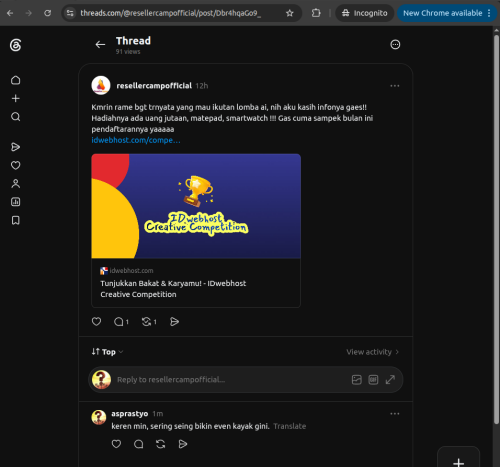This screenshot has width=500, height=467.
Task: Click the 91 views text
Action: (128, 52)
